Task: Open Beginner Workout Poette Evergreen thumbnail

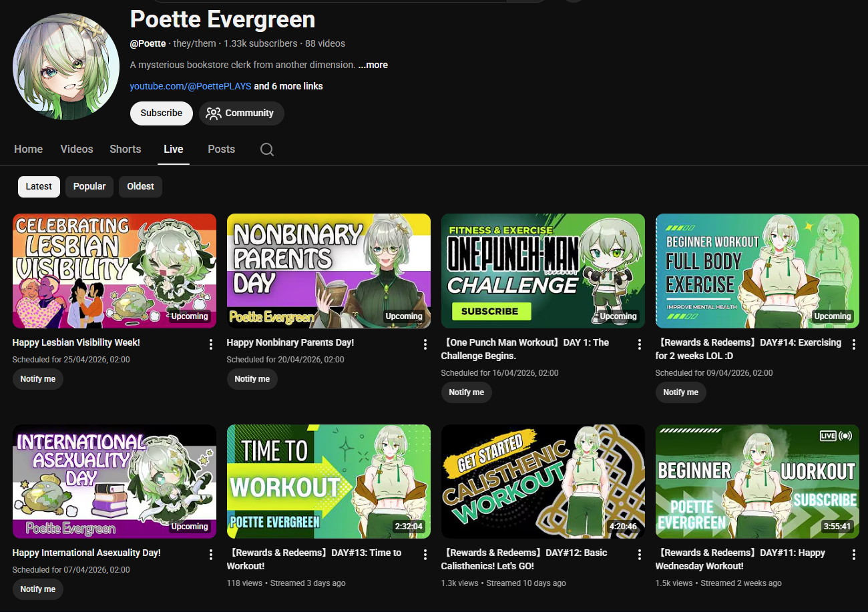Action: (758, 481)
